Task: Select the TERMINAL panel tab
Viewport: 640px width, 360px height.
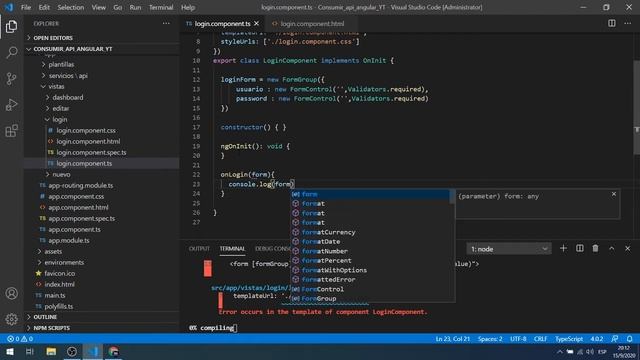Action: 232,249
